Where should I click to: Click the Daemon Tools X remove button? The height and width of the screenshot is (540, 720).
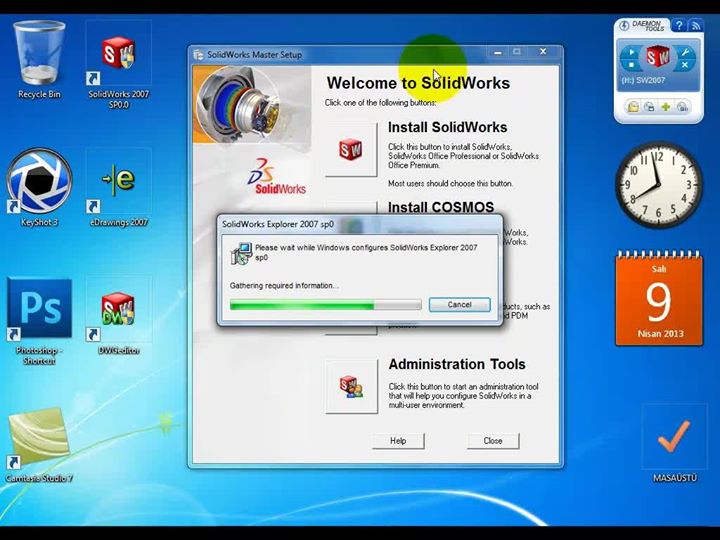pyautogui.click(x=685, y=65)
